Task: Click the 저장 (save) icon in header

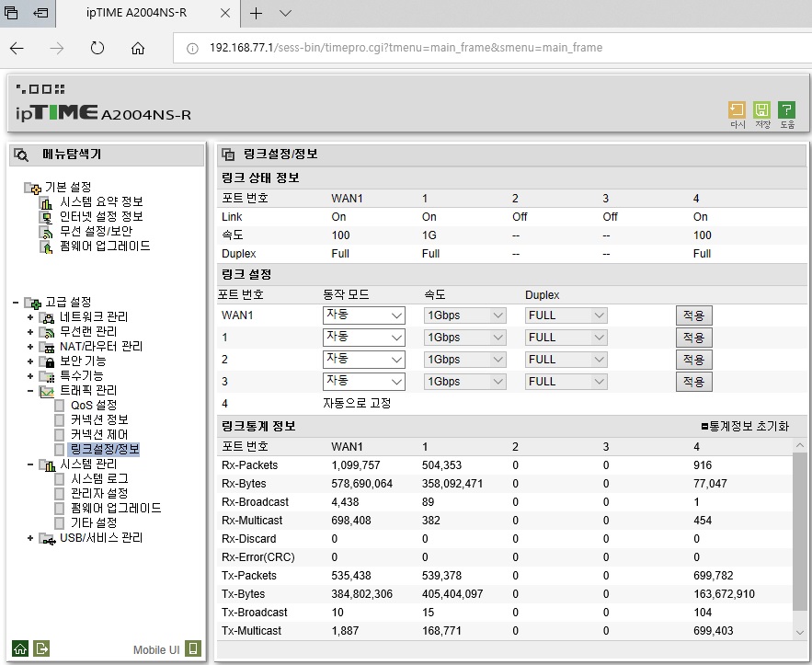Action: click(x=761, y=109)
